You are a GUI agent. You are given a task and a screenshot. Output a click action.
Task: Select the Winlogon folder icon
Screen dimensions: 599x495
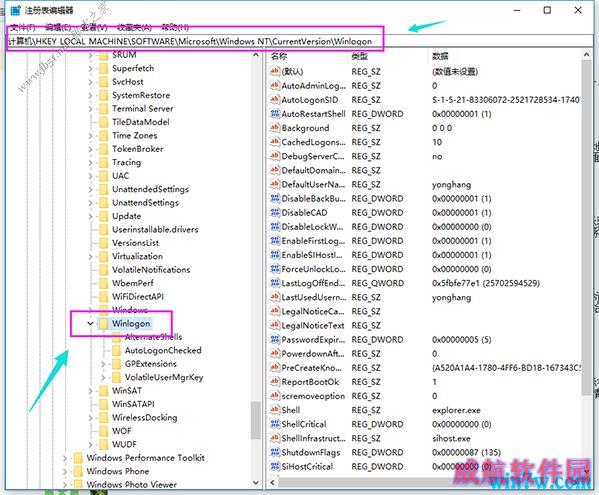(104, 324)
